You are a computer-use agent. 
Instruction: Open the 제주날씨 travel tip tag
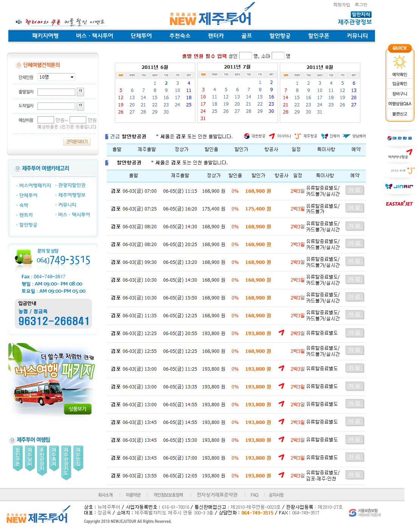(30, 458)
